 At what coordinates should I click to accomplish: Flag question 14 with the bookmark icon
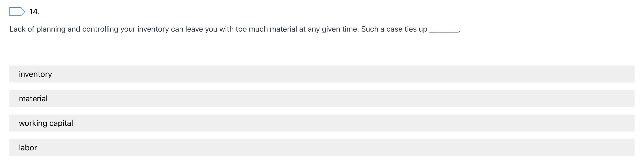pos(17,12)
